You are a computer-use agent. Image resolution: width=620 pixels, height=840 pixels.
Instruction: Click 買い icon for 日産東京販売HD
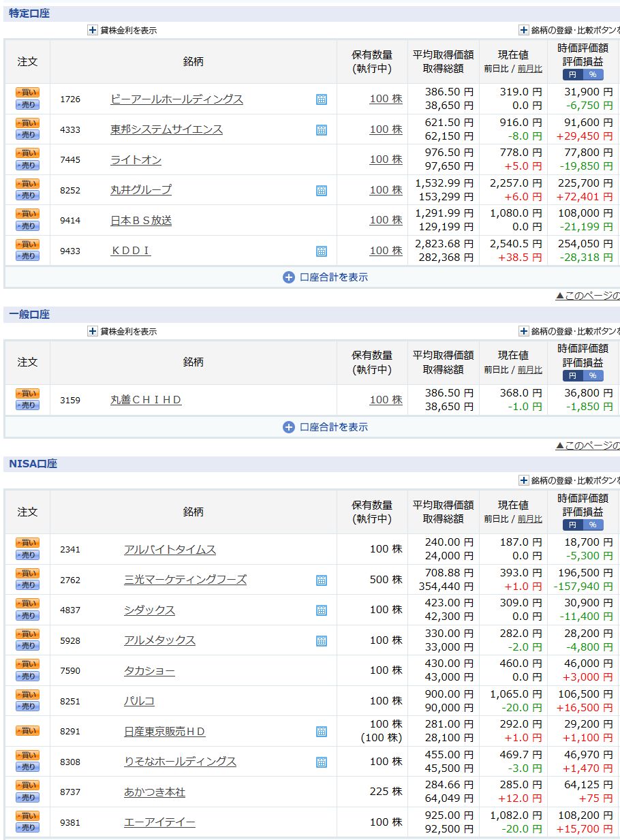coord(28,731)
